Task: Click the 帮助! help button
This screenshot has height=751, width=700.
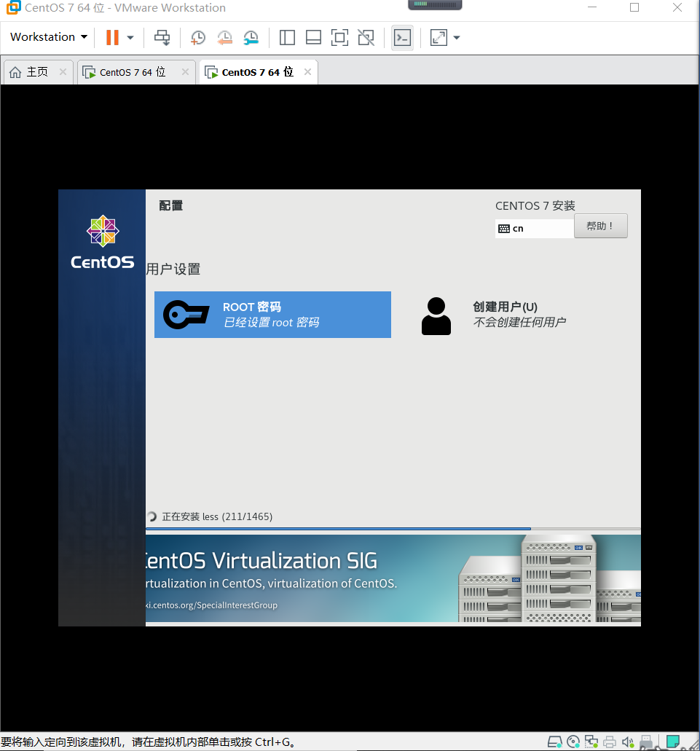Action: (x=600, y=226)
